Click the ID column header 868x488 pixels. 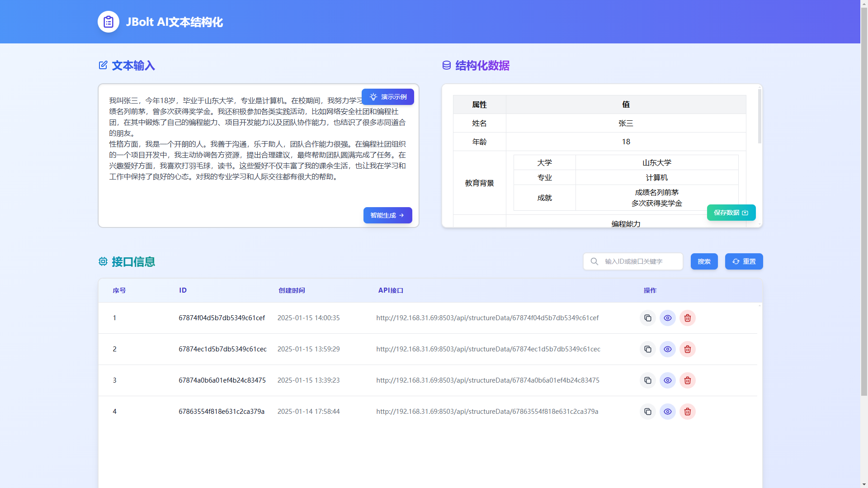point(183,290)
